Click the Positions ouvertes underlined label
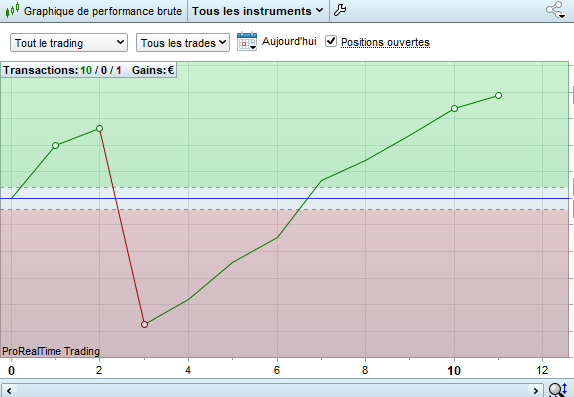574x397 pixels. coord(385,42)
